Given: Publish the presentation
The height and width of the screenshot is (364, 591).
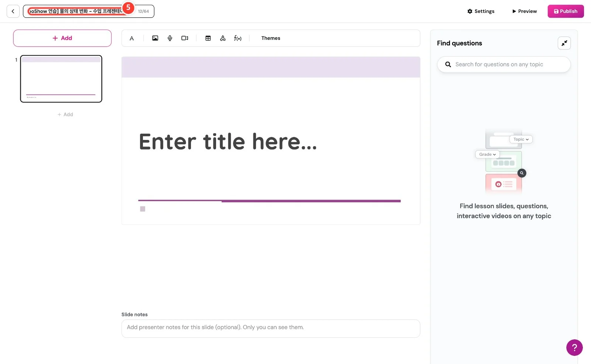Looking at the screenshot, I should pos(566,11).
